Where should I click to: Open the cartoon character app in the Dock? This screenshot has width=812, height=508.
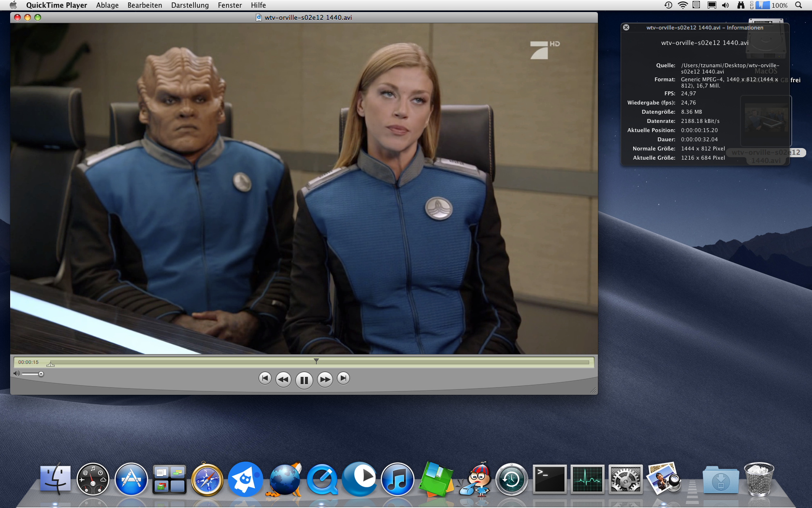(x=476, y=479)
